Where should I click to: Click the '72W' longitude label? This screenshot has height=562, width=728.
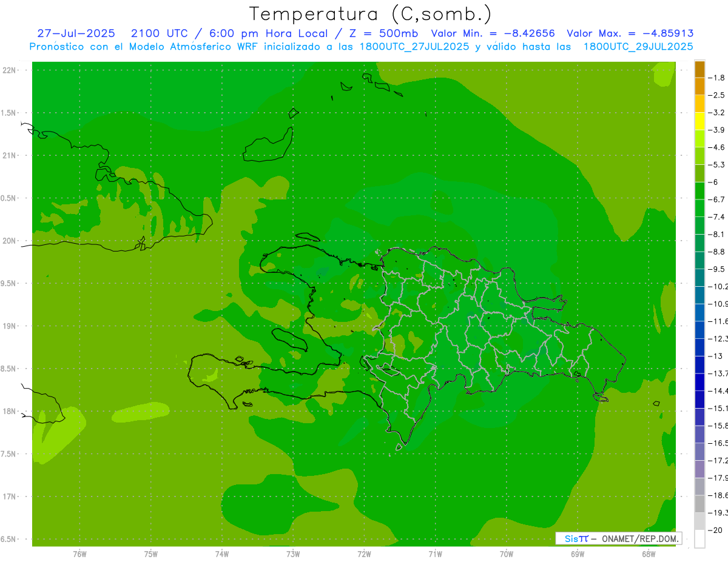point(364,555)
